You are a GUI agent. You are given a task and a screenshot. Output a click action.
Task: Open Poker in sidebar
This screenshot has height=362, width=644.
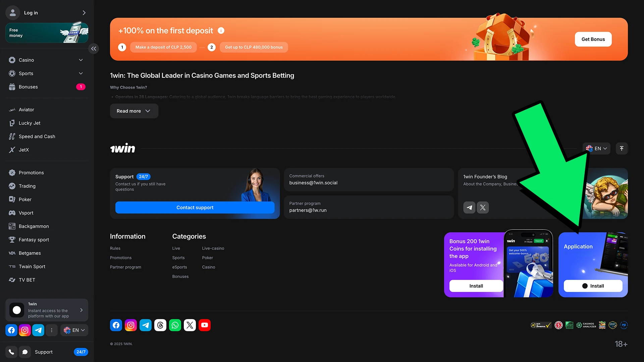click(47, 199)
